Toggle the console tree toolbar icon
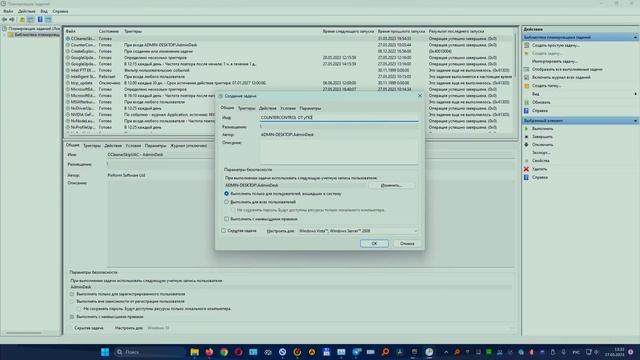This screenshot has width=640, height=360. [31, 19]
